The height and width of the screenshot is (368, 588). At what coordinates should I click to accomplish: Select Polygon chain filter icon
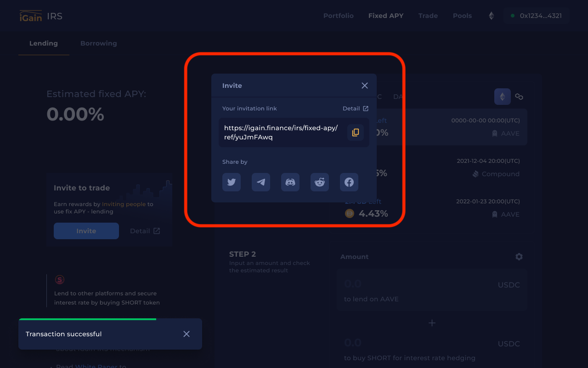pyautogui.click(x=519, y=97)
